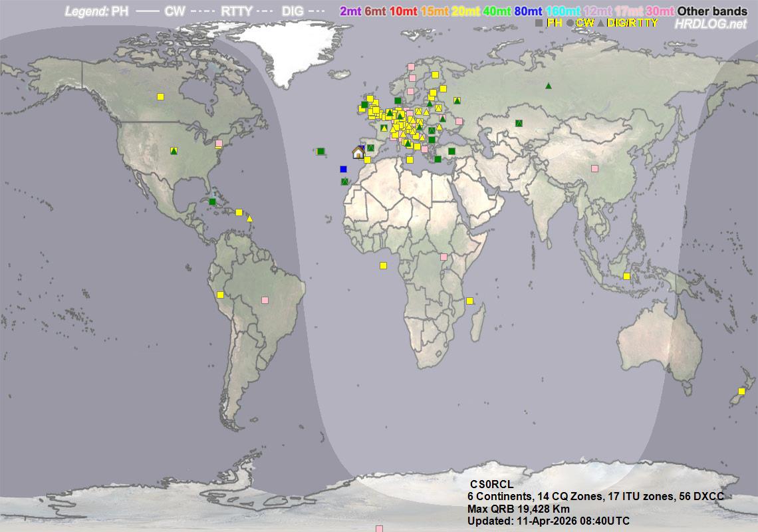Viewport: 758px width, 532px height.
Task: Click the DIG/RTTY triangle legend entry
Action: tap(628, 23)
